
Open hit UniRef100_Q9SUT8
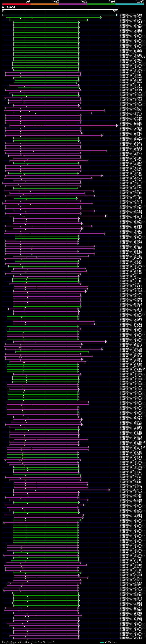[x=131, y=216]
